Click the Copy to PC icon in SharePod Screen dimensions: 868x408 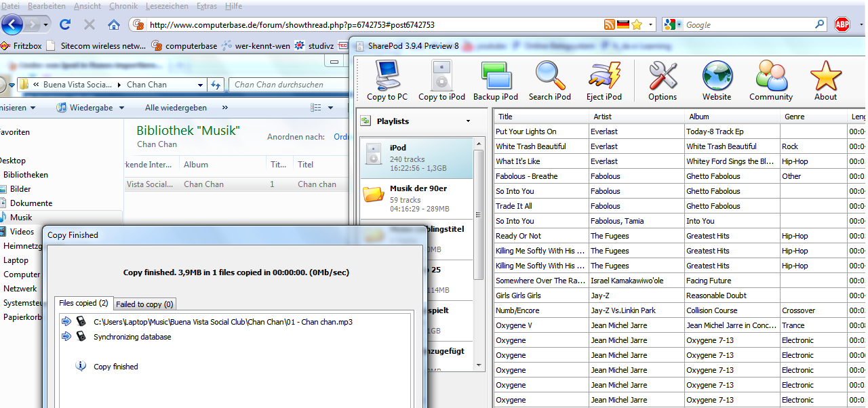pos(387,80)
